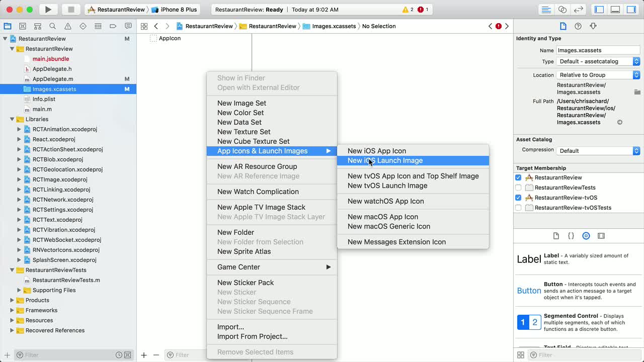
Task: Choose New iOS Launch Image
Action: tap(413, 160)
